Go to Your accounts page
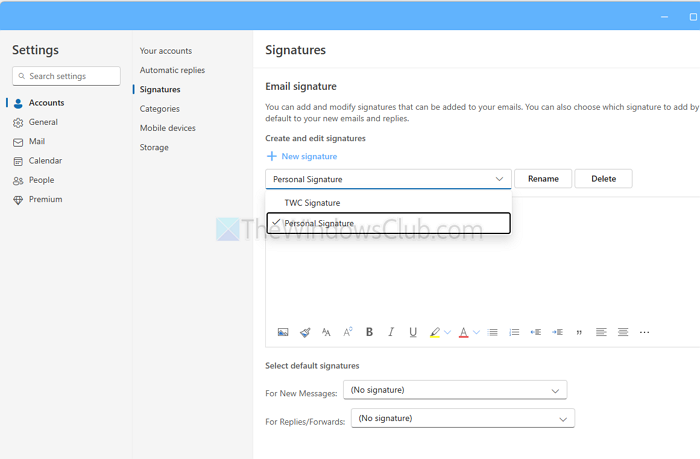Viewport: 700px width, 459px height. [x=166, y=51]
